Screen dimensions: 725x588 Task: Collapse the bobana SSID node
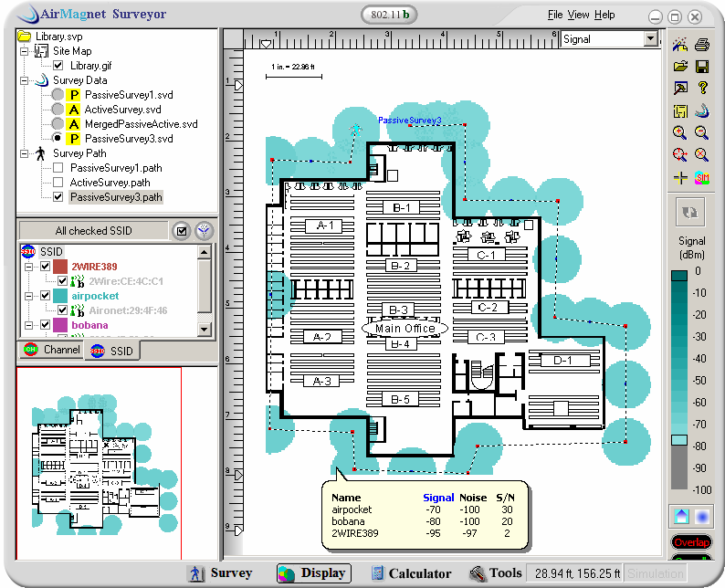(28, 325)
